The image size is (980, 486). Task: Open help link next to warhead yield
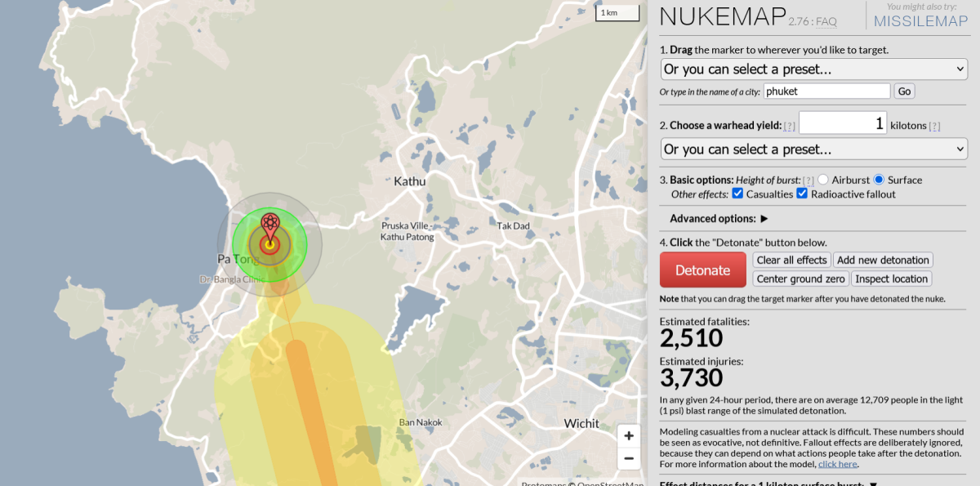[x=789, y=126]
